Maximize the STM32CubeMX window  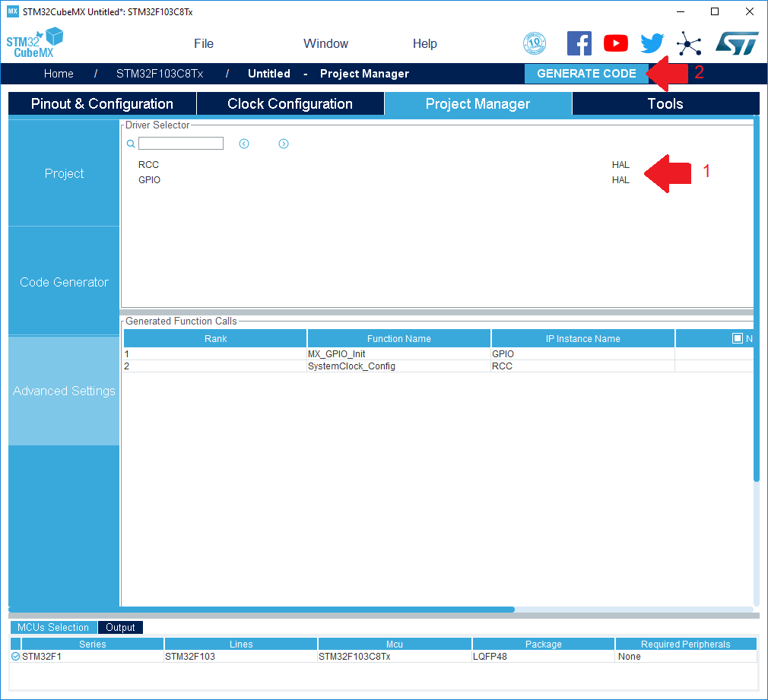pos(715,11)
